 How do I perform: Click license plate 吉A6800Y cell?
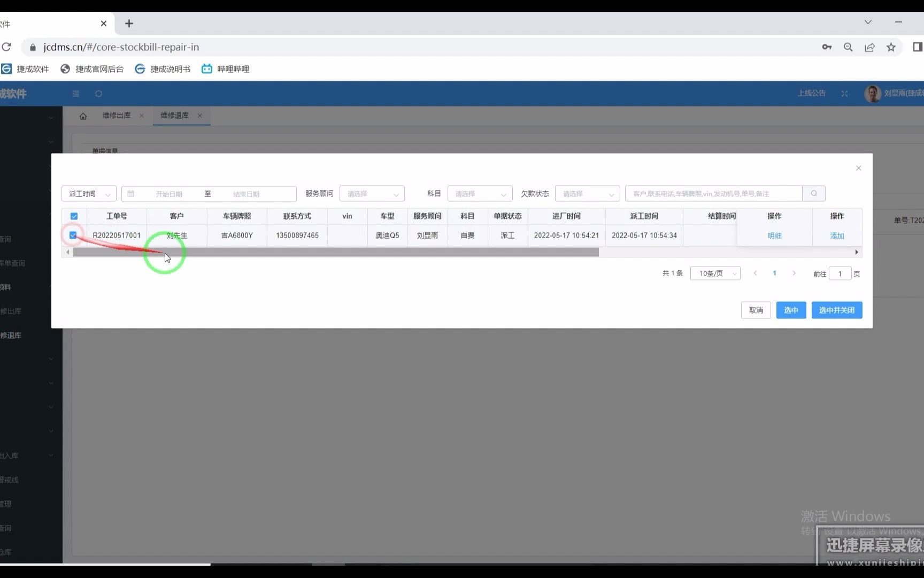click(x=237, y=235)
